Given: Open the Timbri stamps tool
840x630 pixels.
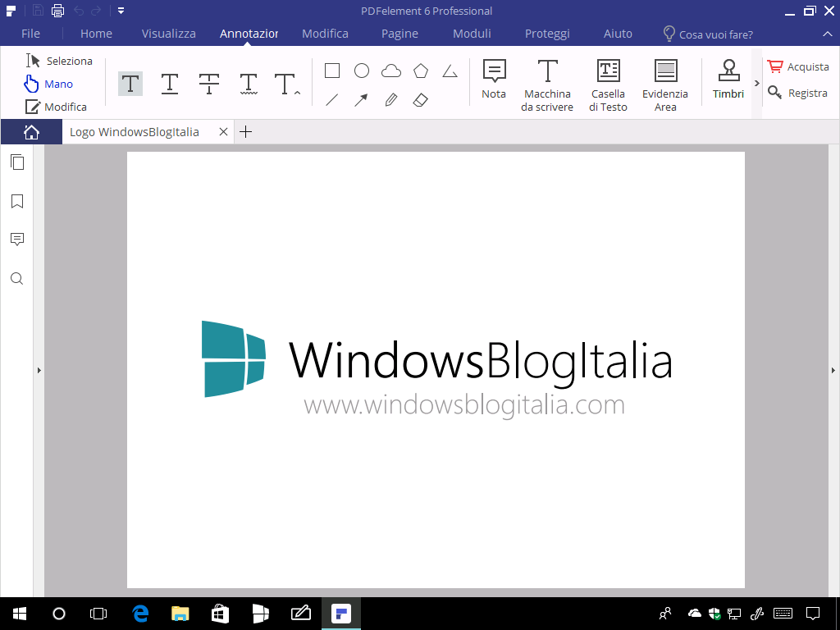Looking at the screenshot, I should coord(728,80).
